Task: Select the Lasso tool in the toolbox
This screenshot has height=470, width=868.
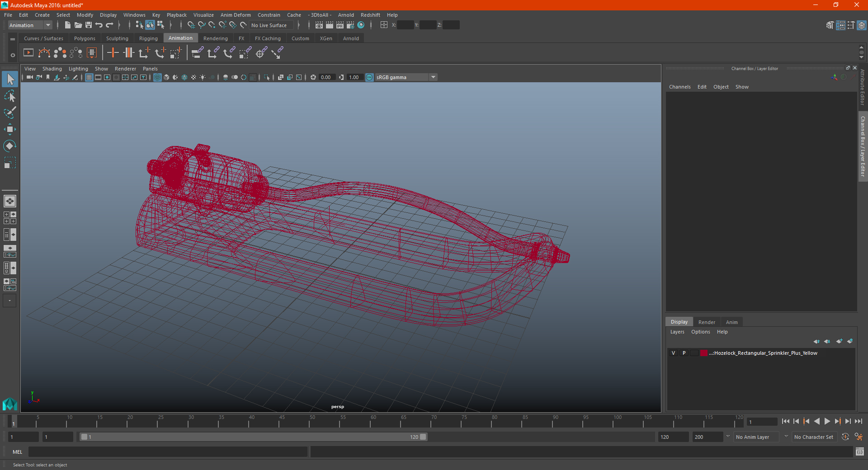Action: click(9, 96)
